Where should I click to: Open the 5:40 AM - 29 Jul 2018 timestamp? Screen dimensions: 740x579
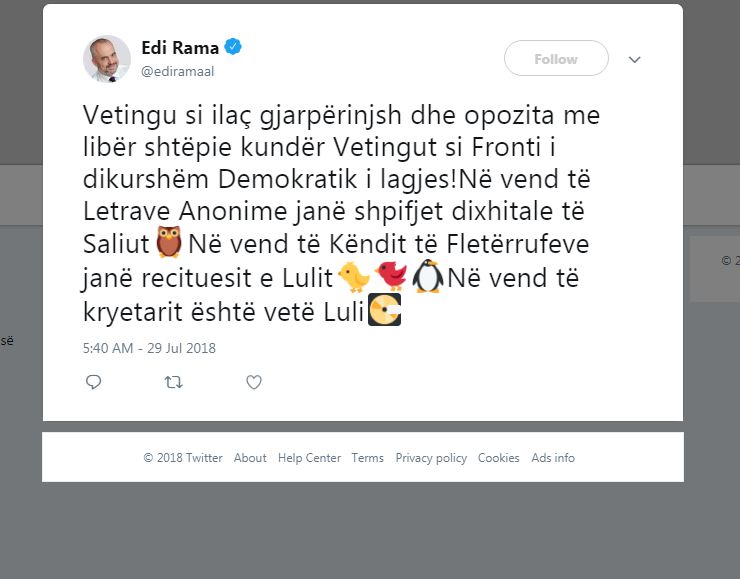click(149, 348)
